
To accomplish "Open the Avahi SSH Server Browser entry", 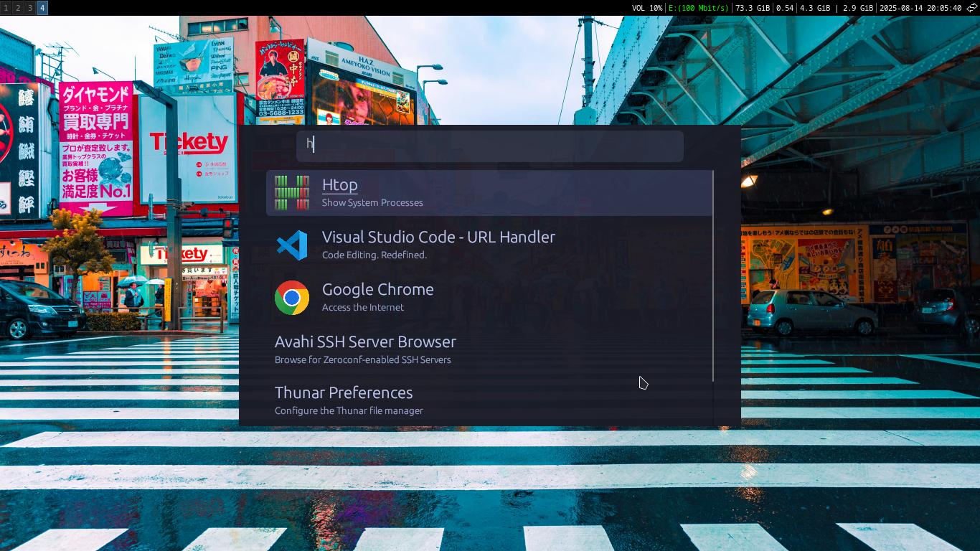I will click(x=430, y=349).
